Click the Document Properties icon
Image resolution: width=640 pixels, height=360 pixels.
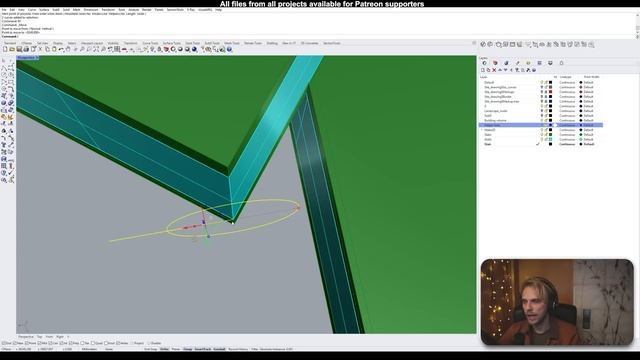point(33,49)
